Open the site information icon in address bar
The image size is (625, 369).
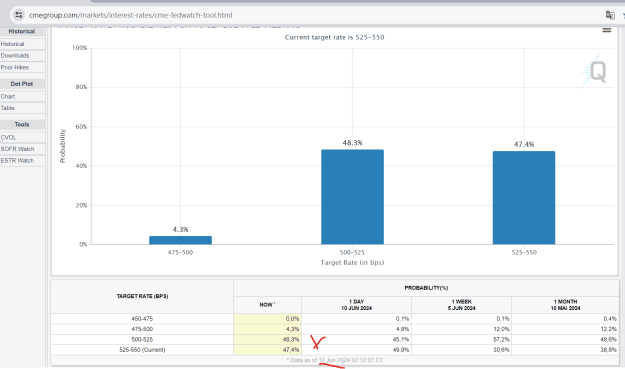coord(18,15)
